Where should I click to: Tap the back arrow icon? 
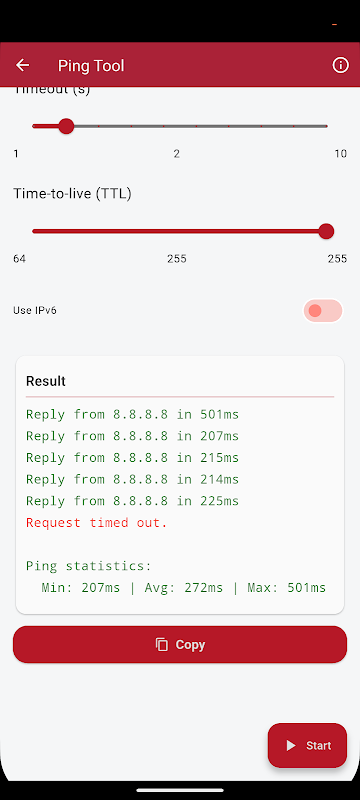click(x=22, y=65)
